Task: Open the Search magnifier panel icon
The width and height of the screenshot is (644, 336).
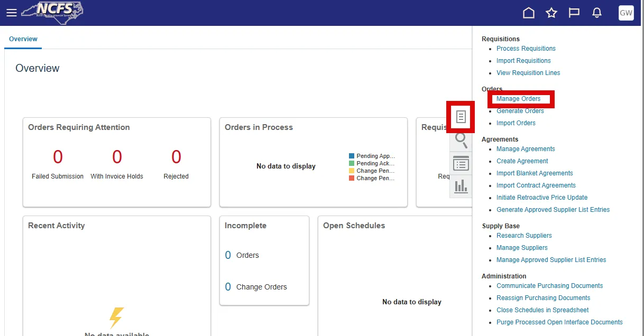Action: pyautogui.click(x=461, y=141)
